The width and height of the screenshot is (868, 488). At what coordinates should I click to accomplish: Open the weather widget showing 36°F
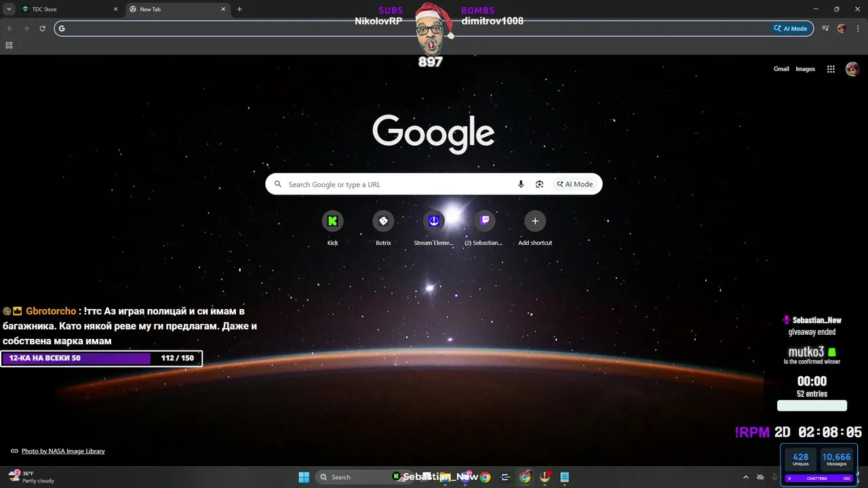pyautogui.click(x=31, y=477)
